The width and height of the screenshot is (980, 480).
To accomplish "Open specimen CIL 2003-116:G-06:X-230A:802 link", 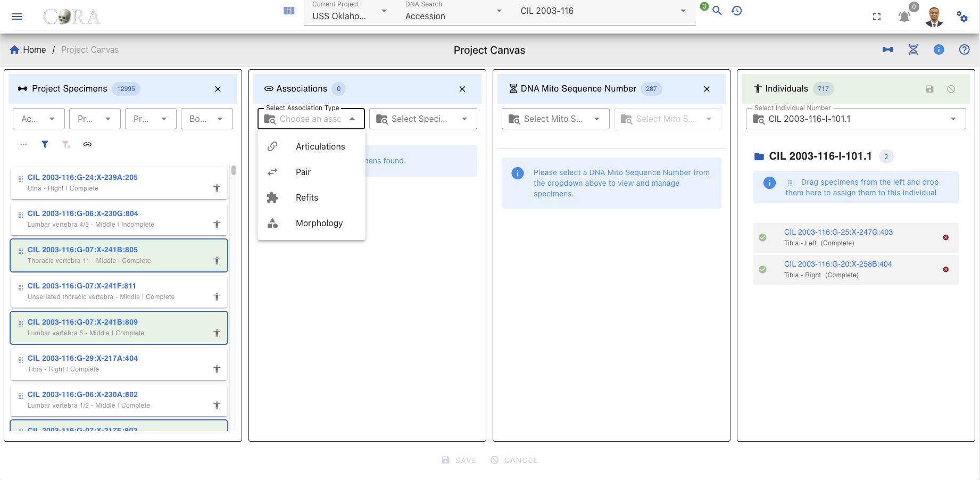I will [82, 394].
